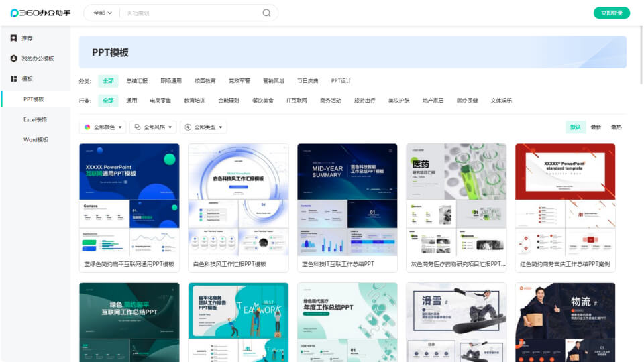This screenshot has height=362, width=644.
Task: Expand the 全部颜色 color filter dropdown
Action: (x=103, y=127)
